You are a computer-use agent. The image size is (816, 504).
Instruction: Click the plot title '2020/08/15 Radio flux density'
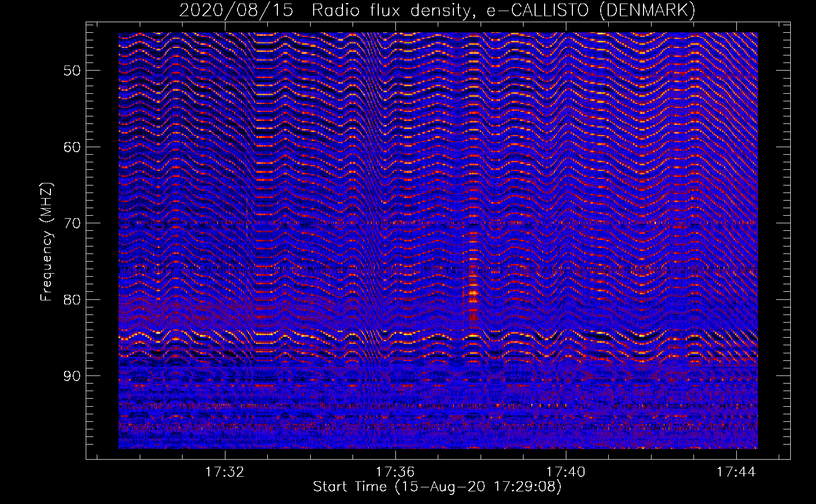pos(438,10)
